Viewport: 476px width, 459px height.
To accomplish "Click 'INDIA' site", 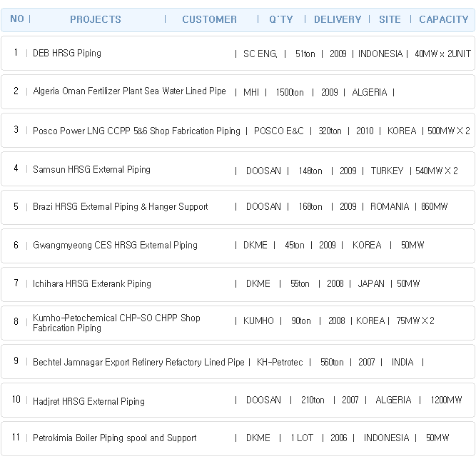I will coord(402,362).
